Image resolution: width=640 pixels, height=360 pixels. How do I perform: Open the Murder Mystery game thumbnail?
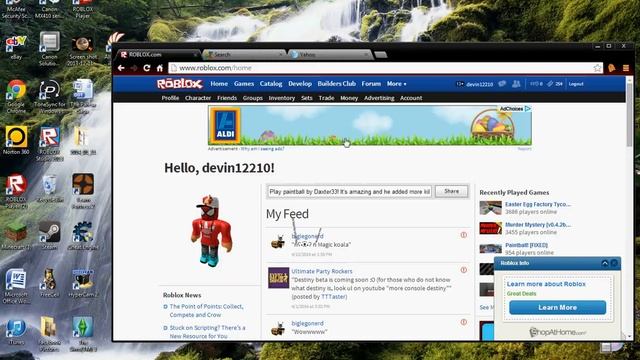pos(490,228)
